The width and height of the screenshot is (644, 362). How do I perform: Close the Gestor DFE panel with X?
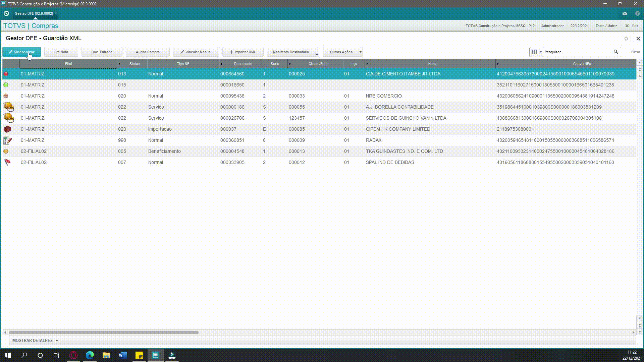[x=638, y=39]
